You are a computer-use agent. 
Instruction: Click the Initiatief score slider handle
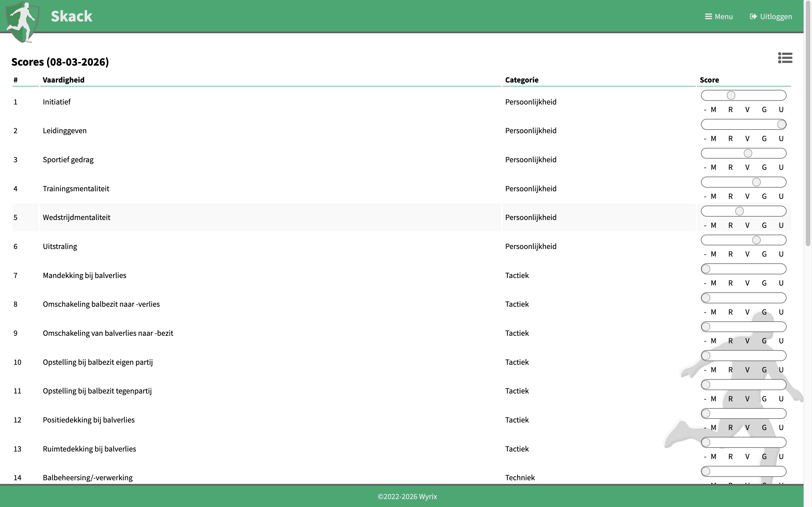(x=731, y=95)
